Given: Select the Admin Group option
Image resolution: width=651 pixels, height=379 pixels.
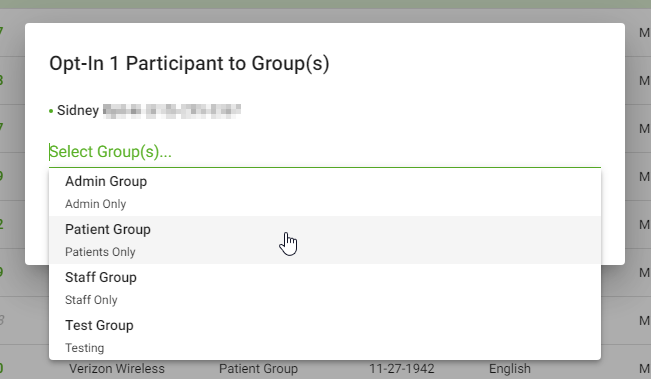Looking at the screenshot, I should [325, 192].
